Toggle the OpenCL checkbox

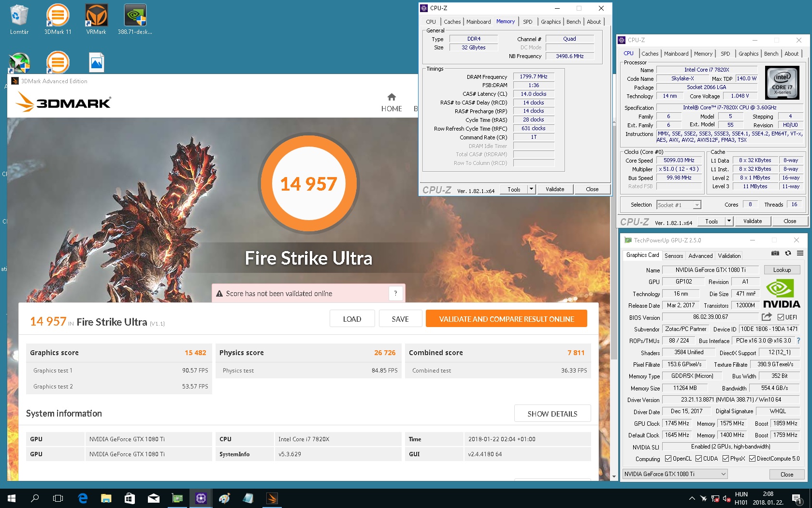point(668,459)
